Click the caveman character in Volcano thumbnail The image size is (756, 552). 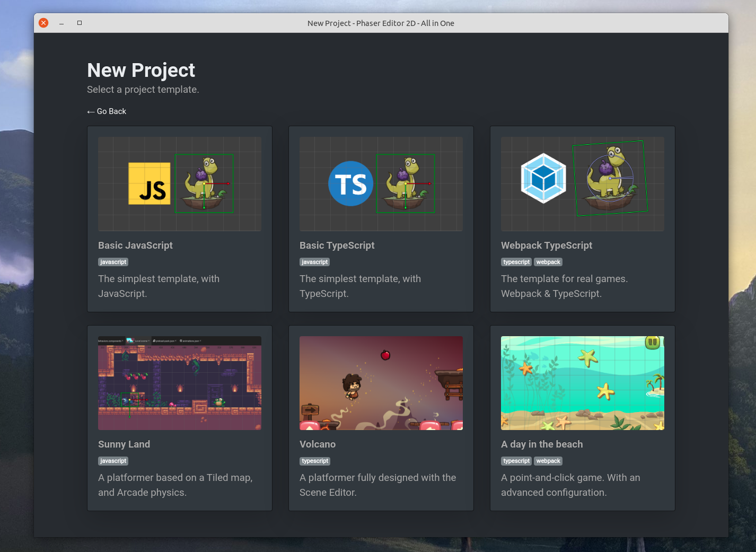pyautogui.click(x=352, y=386)
